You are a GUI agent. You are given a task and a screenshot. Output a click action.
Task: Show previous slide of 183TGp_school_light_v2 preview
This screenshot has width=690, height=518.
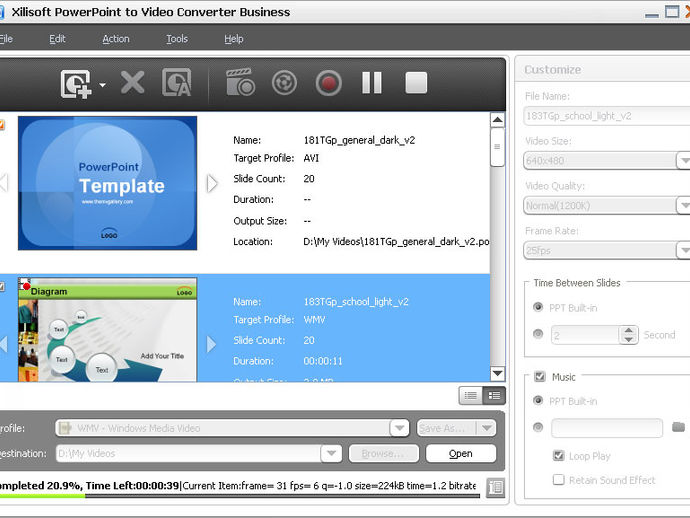4,344
